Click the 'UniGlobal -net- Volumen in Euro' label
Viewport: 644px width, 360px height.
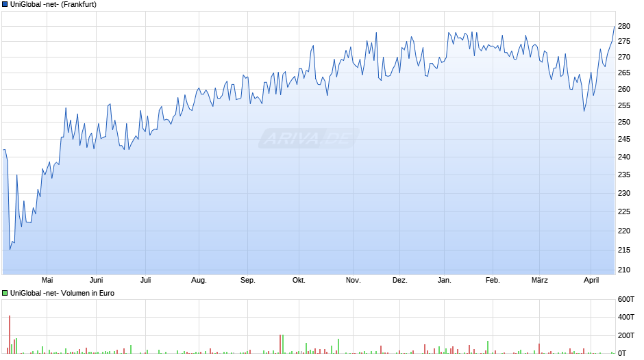point(62,293)
